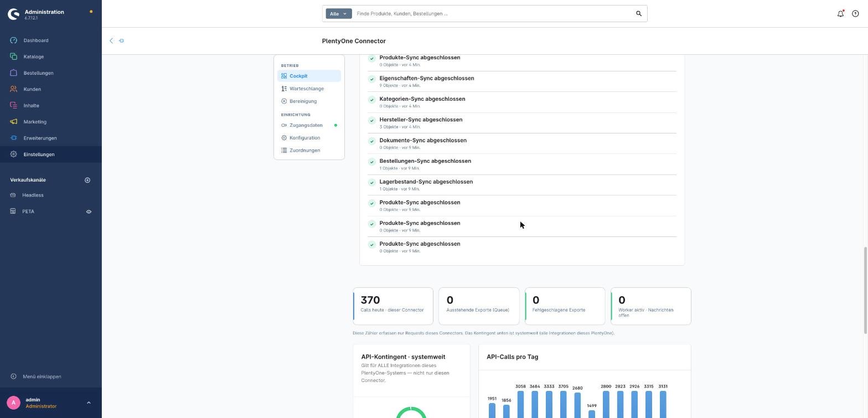Click the "Ausstehende Exporte (Queue)" card

(479, 306)
